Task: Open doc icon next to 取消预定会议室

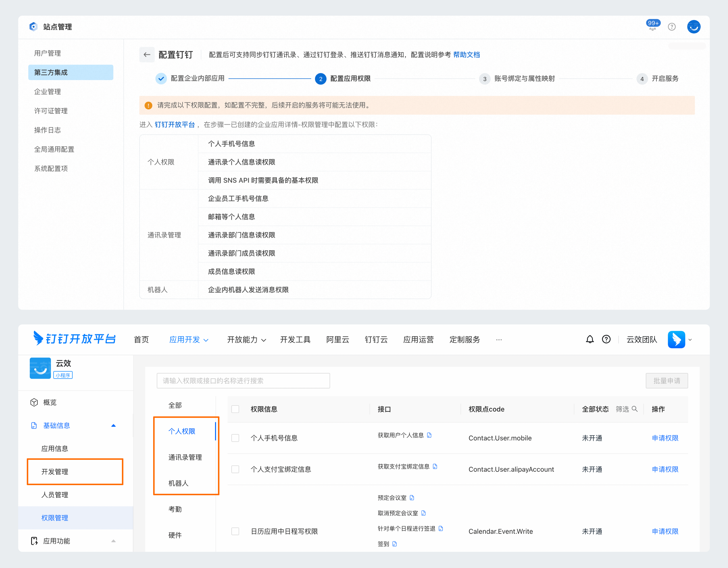Action: tap(423, 513)
